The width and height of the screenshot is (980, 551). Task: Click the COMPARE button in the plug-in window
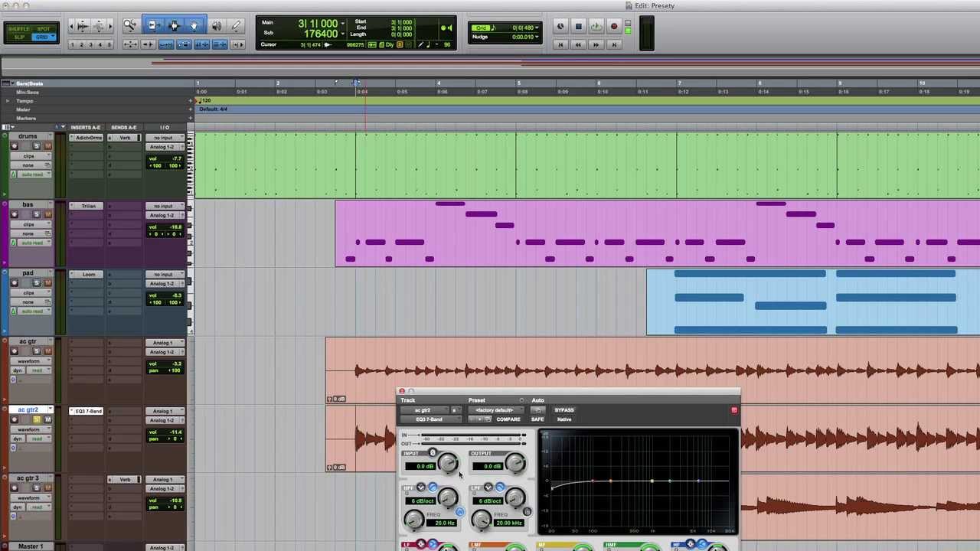pyautogui.click(x=508, y=419)
